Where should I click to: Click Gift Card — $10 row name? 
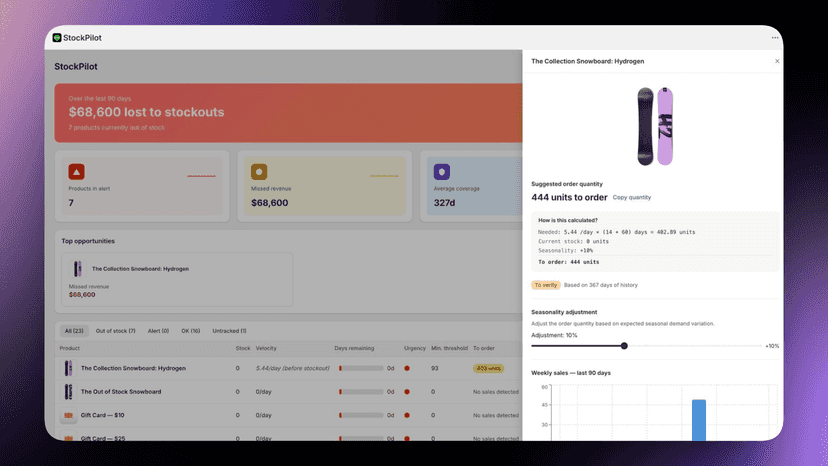pyautogui.click(x=102, y=415)
